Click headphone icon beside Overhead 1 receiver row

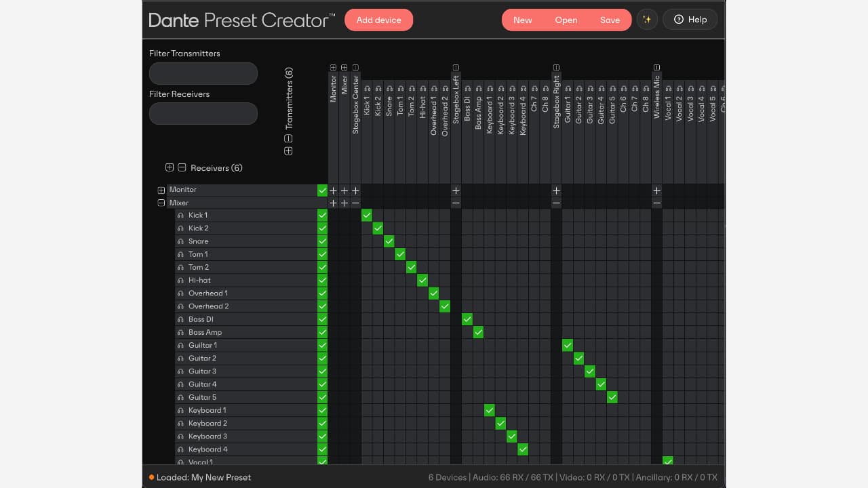click(180, 293)
